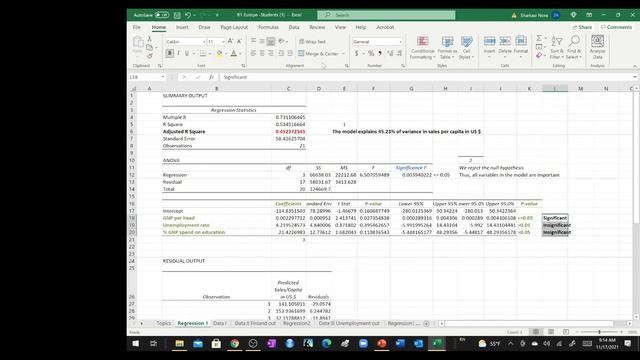Click the Format Painter brush icon

(x=149, y=56)
